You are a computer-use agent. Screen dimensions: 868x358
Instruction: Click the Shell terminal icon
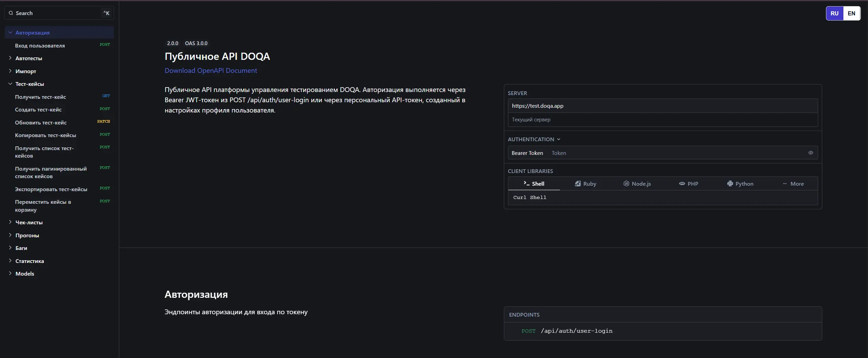coord(526,183)
